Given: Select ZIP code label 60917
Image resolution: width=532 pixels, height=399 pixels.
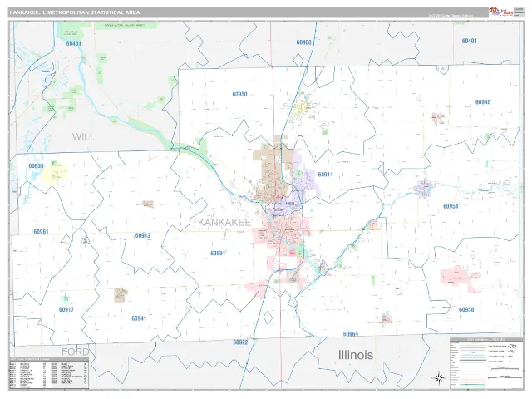Looking at the screenshot, I should (66, 310).
